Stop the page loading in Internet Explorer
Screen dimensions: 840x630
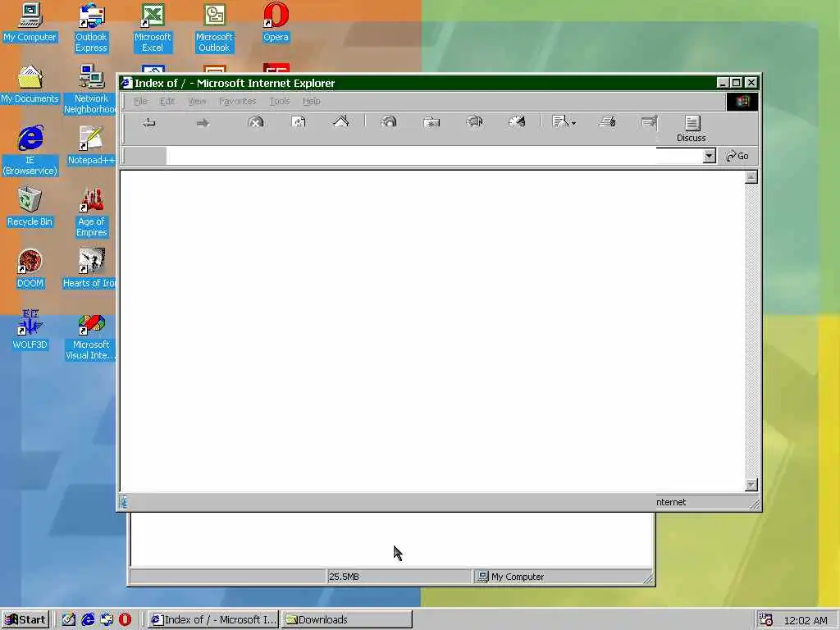point(256,122)
